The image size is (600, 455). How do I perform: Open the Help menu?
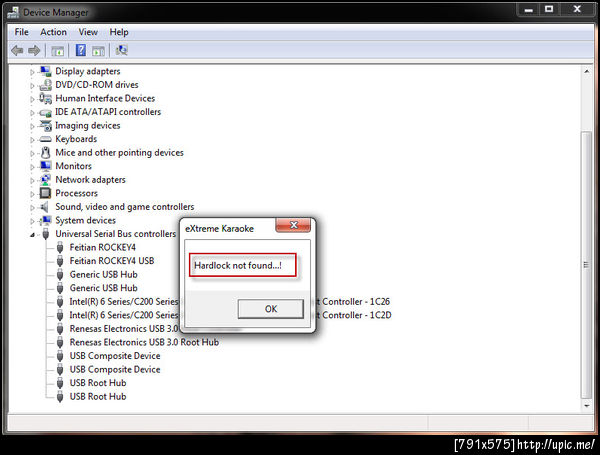(x=119, y=32)
